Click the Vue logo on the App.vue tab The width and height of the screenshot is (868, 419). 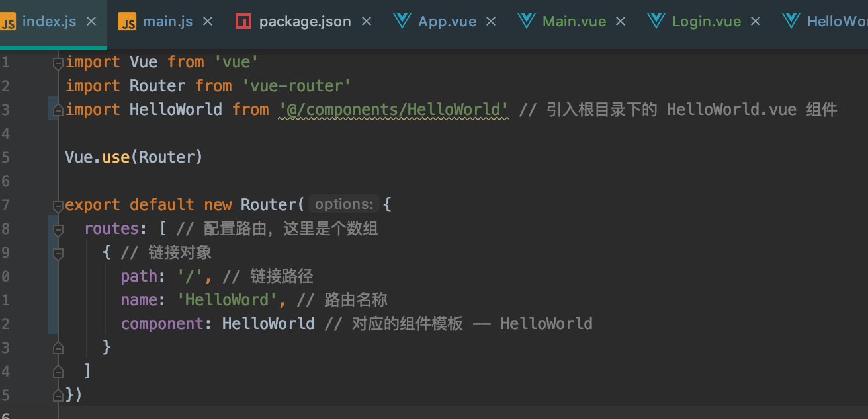(x=402, y=20)
